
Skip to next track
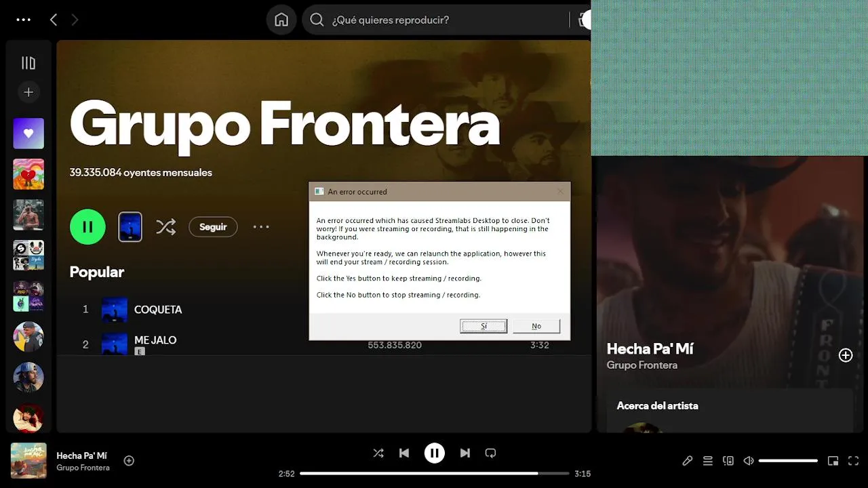[465, 453]
